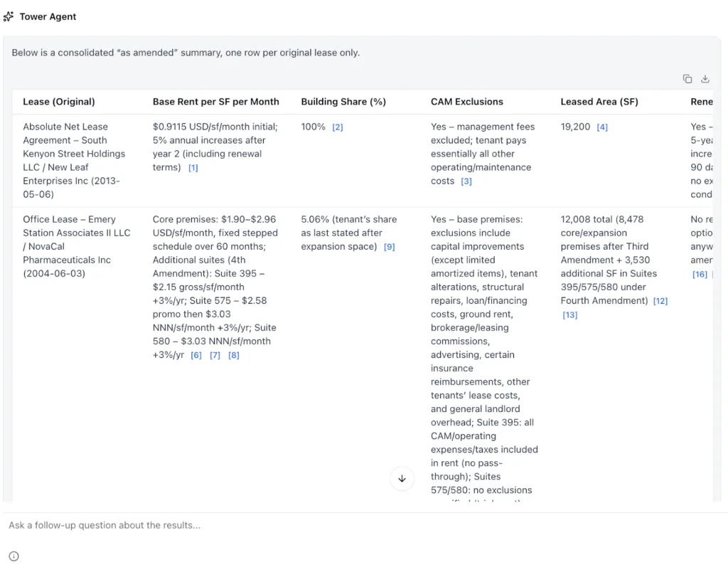Click the scroll-down arrow button
The height and width of the screenshot is (572, 728).
[x=402, y=479]
